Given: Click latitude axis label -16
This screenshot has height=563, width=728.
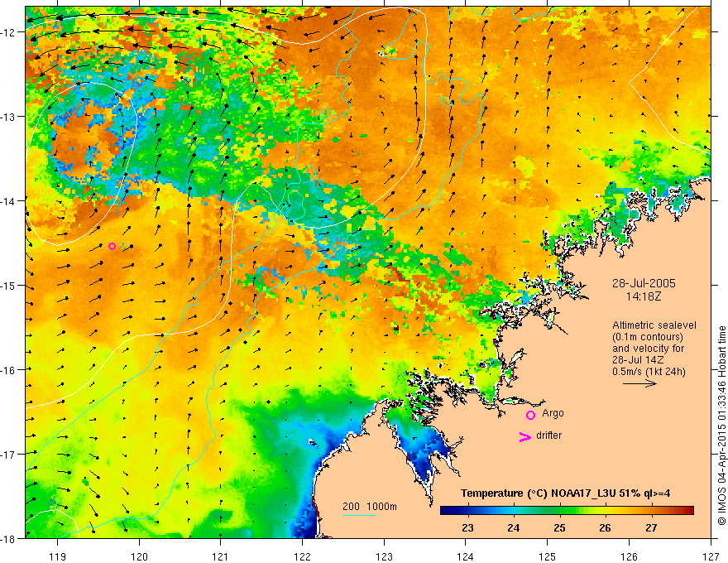Looking at the screenshot, I should point(9,370).
